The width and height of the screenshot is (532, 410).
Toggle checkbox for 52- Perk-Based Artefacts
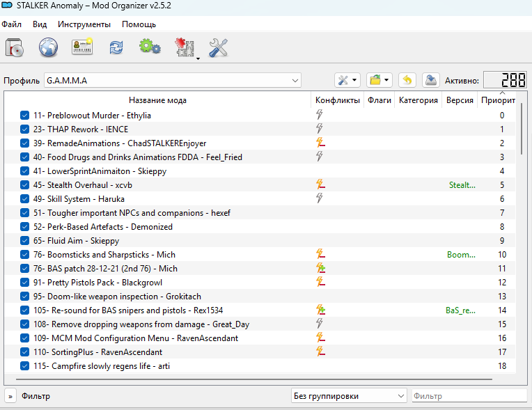[25, 227]
